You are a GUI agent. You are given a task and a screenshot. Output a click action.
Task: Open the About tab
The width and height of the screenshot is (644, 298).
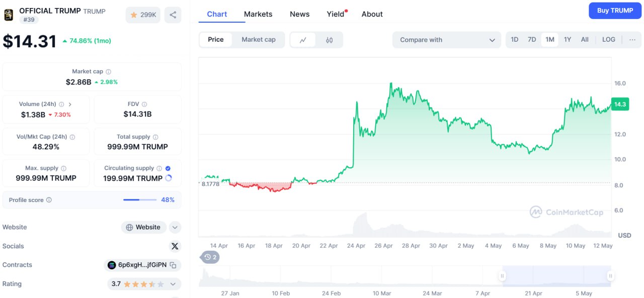pos(372,14)
